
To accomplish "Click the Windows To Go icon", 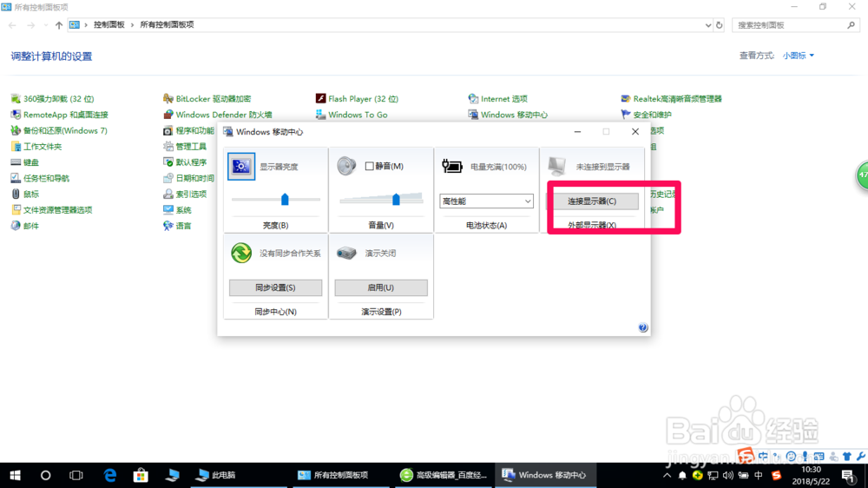I will [x=320, y=115].
